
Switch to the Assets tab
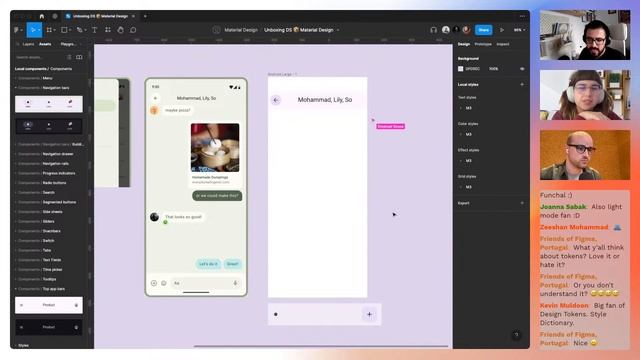45,44
